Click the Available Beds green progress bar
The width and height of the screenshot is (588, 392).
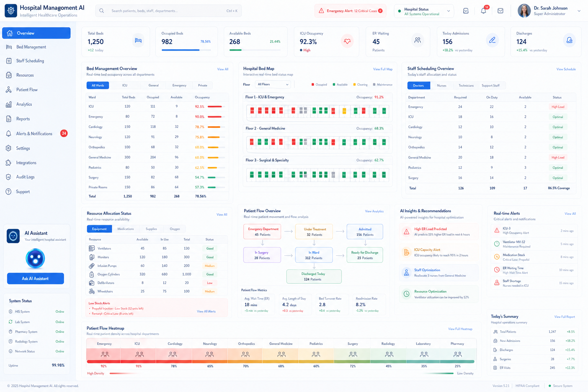click(255, 50)
